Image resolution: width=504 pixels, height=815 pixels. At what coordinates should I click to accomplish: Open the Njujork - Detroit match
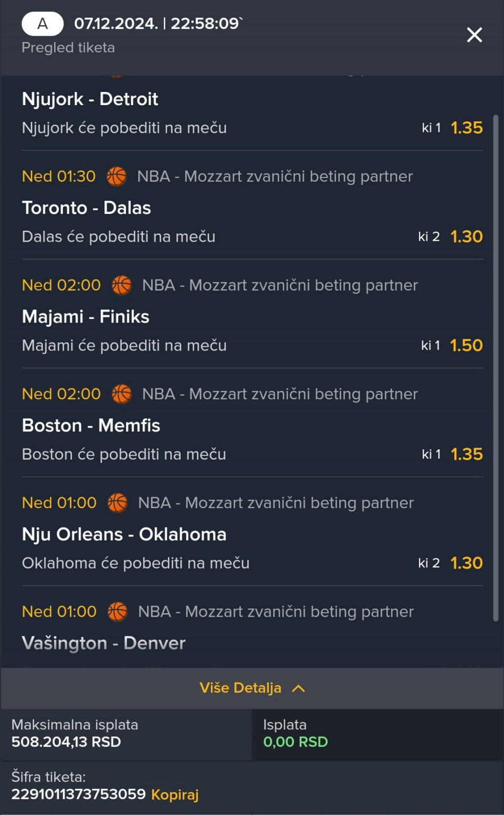[x=90, y=99]
